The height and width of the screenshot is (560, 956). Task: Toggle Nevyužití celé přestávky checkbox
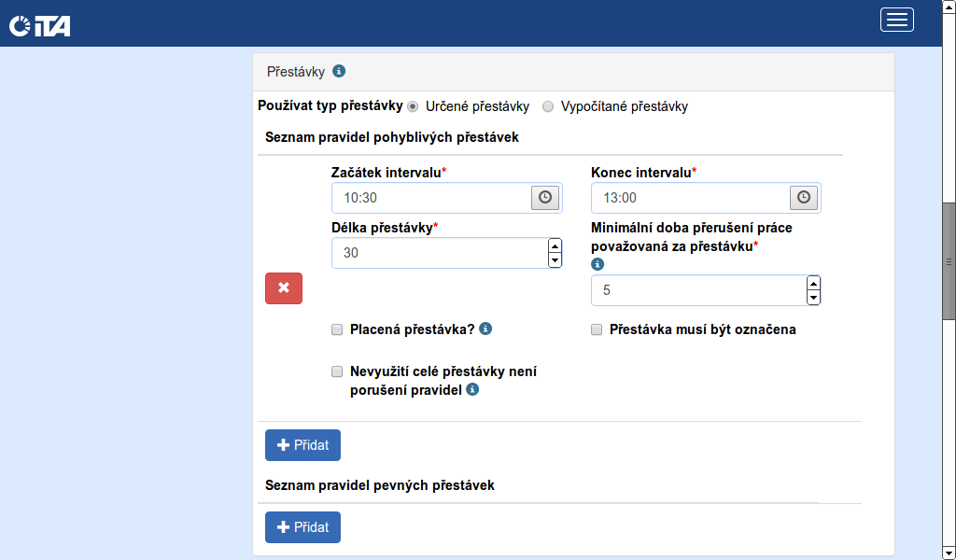tap(337, 371)
